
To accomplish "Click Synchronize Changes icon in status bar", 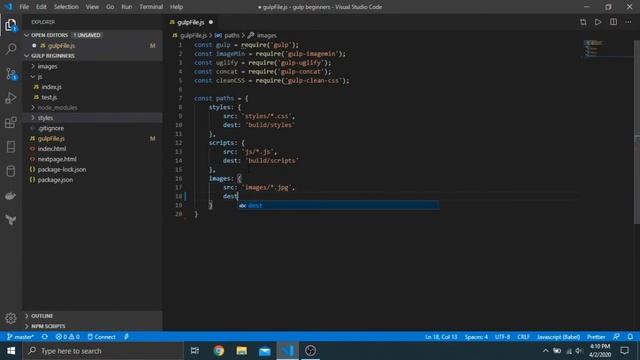I will coord(45,337).
